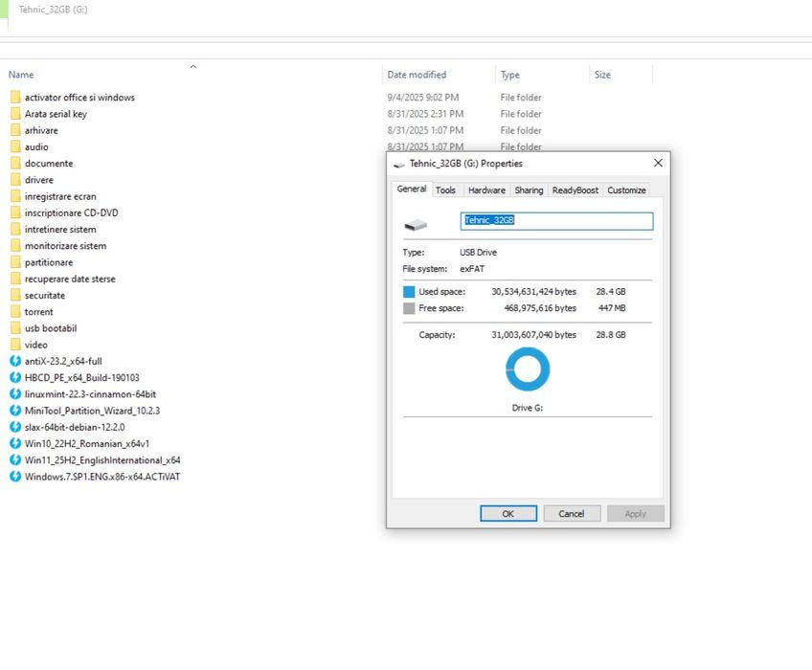The height and width of the screenshot is (670, 812).
Task: Click the 'intretinere sistem' folder icon
Action: pyautogui.click(x=15, y=230)
